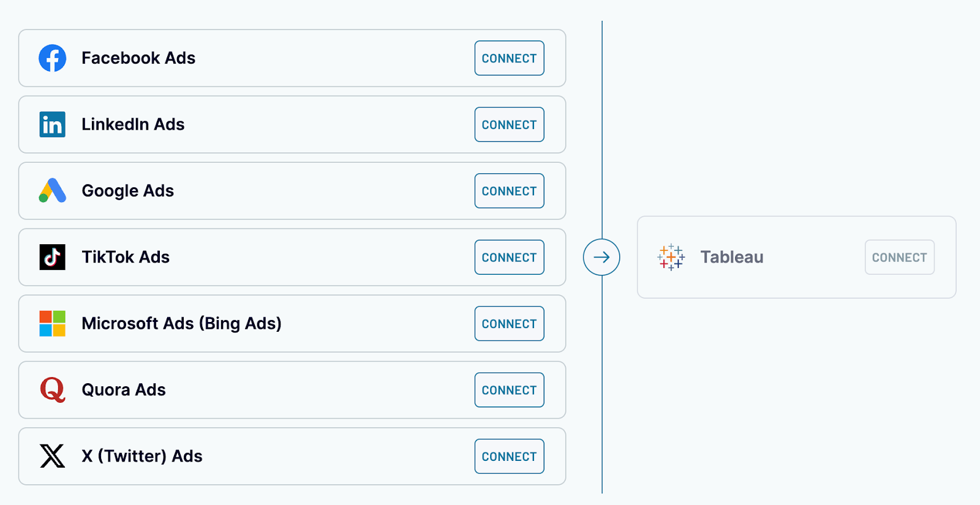Connect the Tableau destination
980x505 pixels.
[899, 257]
